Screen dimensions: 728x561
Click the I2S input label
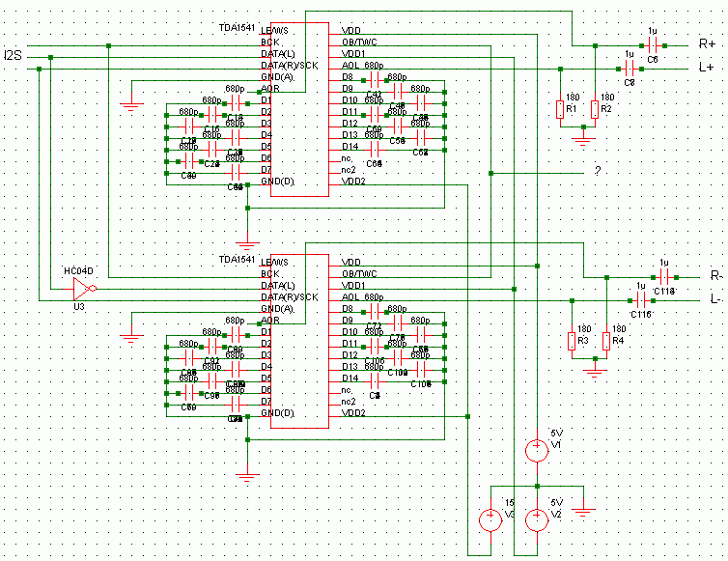13,55
